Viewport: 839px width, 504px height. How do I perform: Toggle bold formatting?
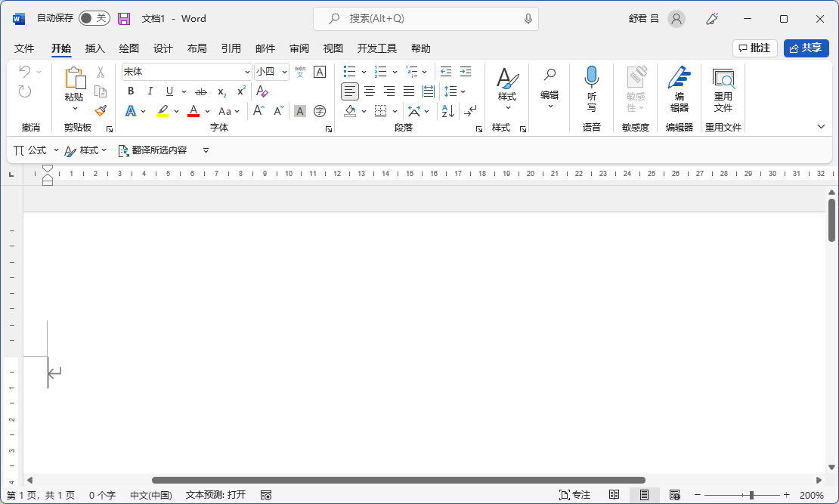(131, 91)
